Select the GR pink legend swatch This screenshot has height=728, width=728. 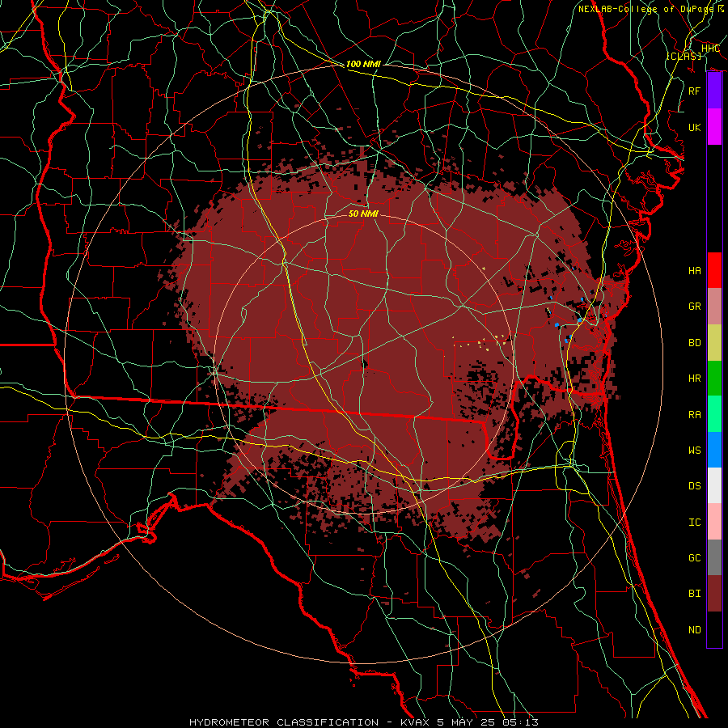pos(714,307)
